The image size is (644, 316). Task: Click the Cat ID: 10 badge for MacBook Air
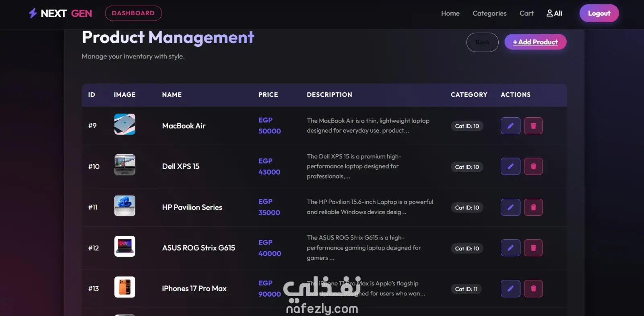coord(467,126)
